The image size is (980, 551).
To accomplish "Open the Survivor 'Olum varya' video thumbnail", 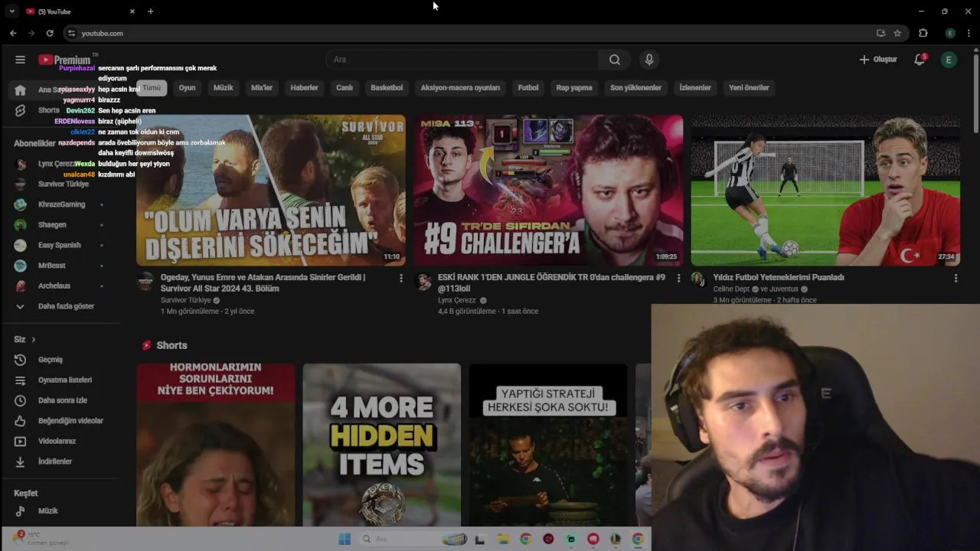I will click(x=271, y=191).
